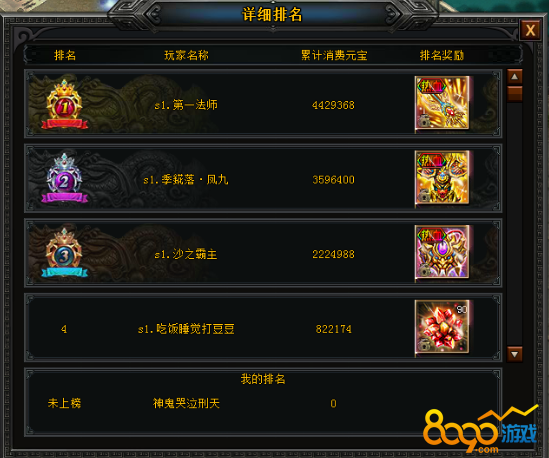Screen dimensions: 549x458
Task: Click the 8090 游戏 watermark logo
Action: click(480, 430)
